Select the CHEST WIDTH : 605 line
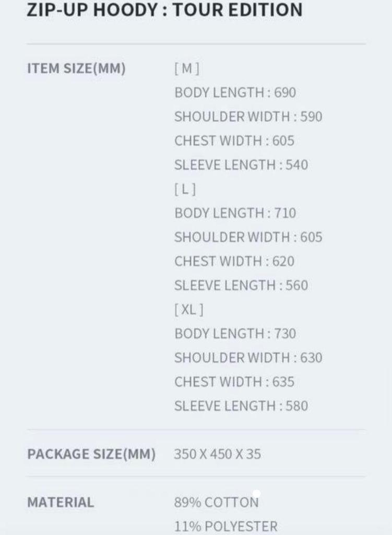 [234, 141]
